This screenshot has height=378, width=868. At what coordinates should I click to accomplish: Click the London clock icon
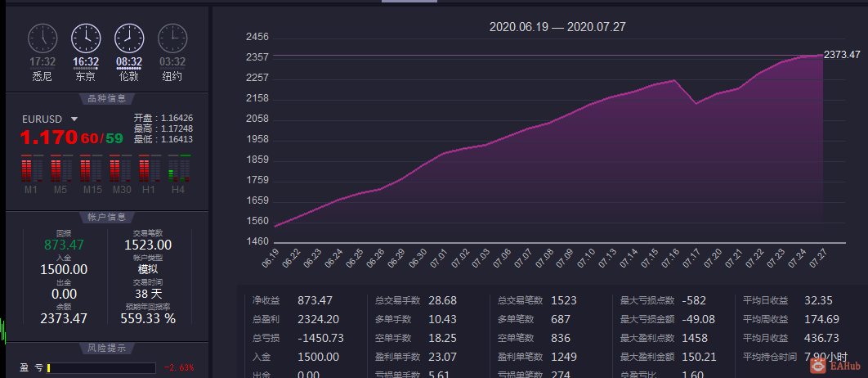coord(129,38)
